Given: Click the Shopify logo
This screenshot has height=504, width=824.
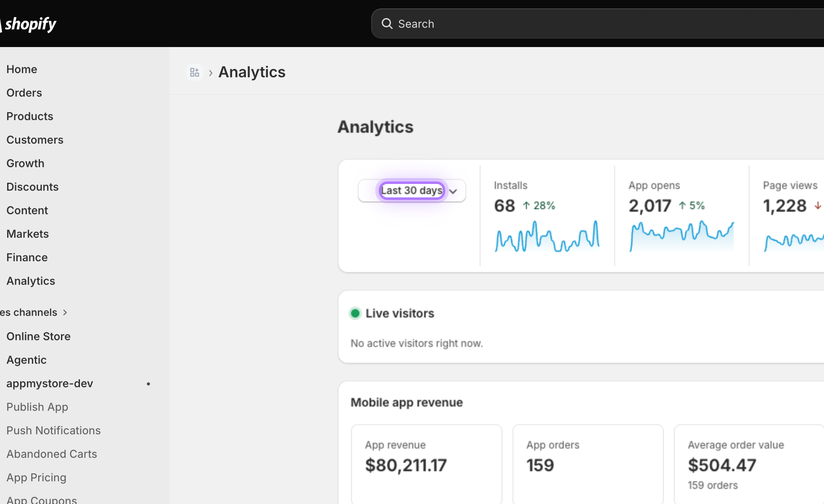Looking at the screenshot, I should (28, 24).
